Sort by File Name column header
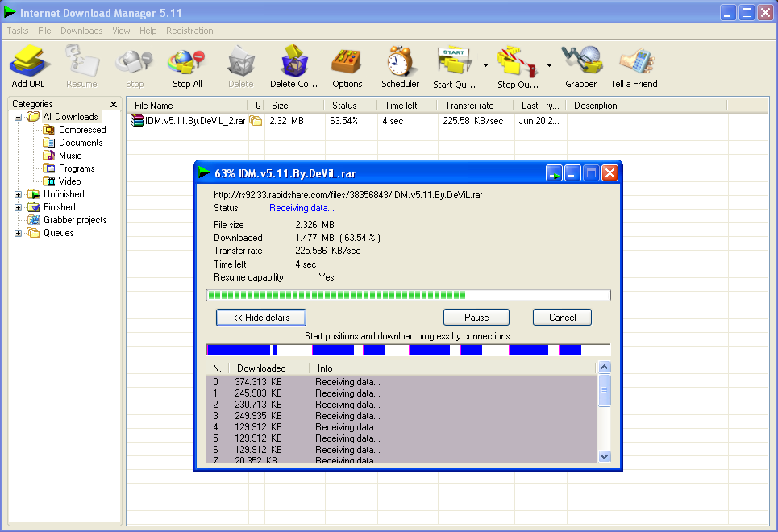 coord(187,106)
